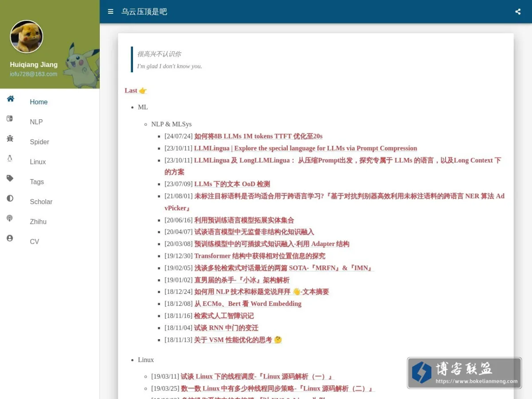Screen dimensions: 532x399
Task: Click the Tags tag icon
Action: click(x=10, y=178)
